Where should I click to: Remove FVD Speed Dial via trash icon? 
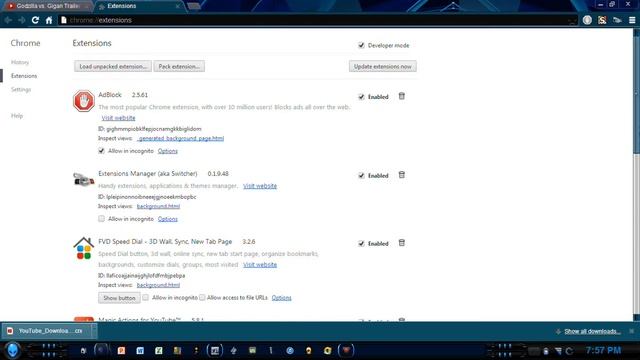(x=402, y=242)
